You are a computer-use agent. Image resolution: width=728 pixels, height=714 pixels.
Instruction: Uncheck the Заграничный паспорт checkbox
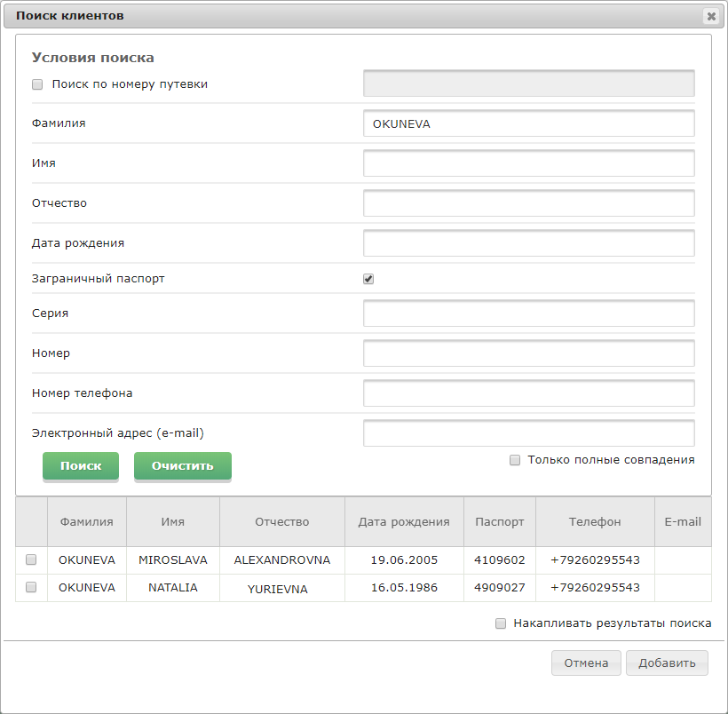coord(368,279)
